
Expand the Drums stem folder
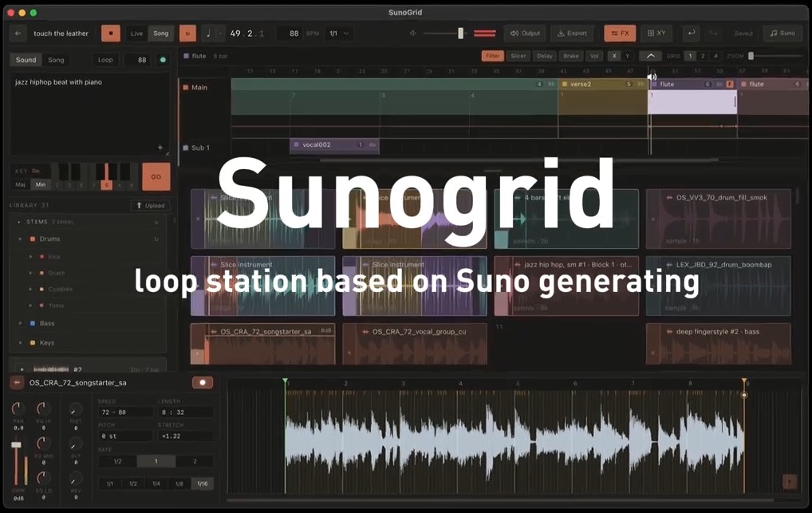21,239
